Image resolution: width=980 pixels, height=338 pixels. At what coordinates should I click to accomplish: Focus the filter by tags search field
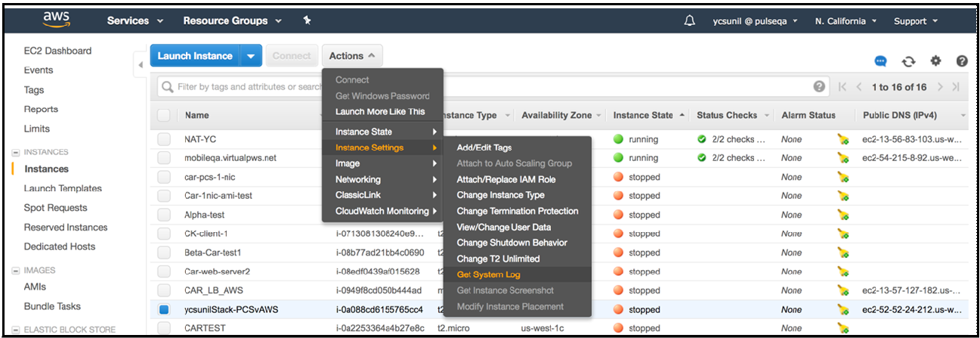point(484,87)
